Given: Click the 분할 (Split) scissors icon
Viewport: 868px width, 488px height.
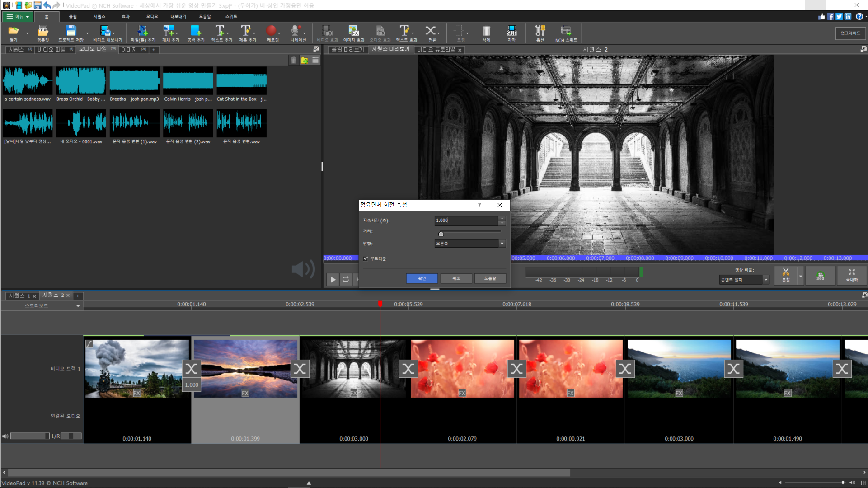Looking at the screenshot, I should pyautogui.click(x=786, y=274).
